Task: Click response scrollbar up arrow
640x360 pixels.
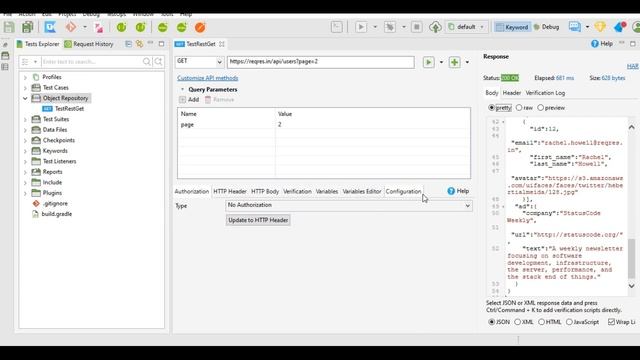Action: (631, 127)
